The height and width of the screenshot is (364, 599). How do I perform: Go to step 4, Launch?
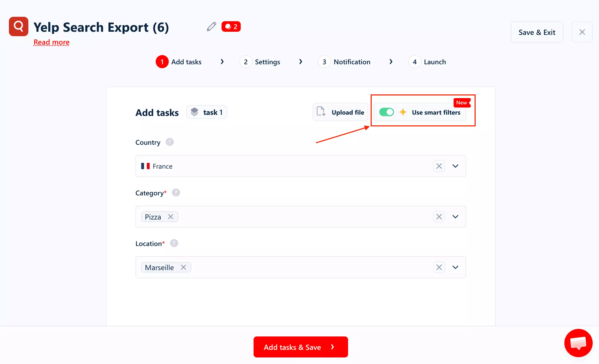(x=427, y=62)
